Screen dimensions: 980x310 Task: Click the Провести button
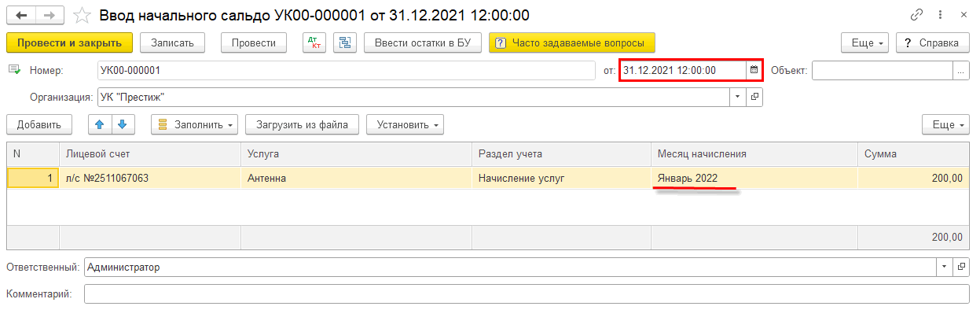pyautogui.click(x=253, y=42)
